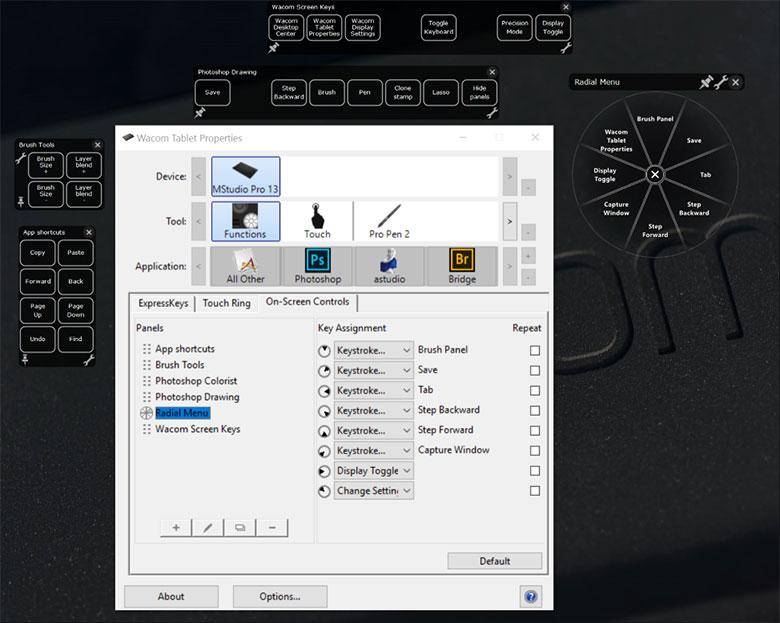This screenshot has height=623, width=780.
Task: Select Brush Tools in Panels list
Action: point(180,365)
